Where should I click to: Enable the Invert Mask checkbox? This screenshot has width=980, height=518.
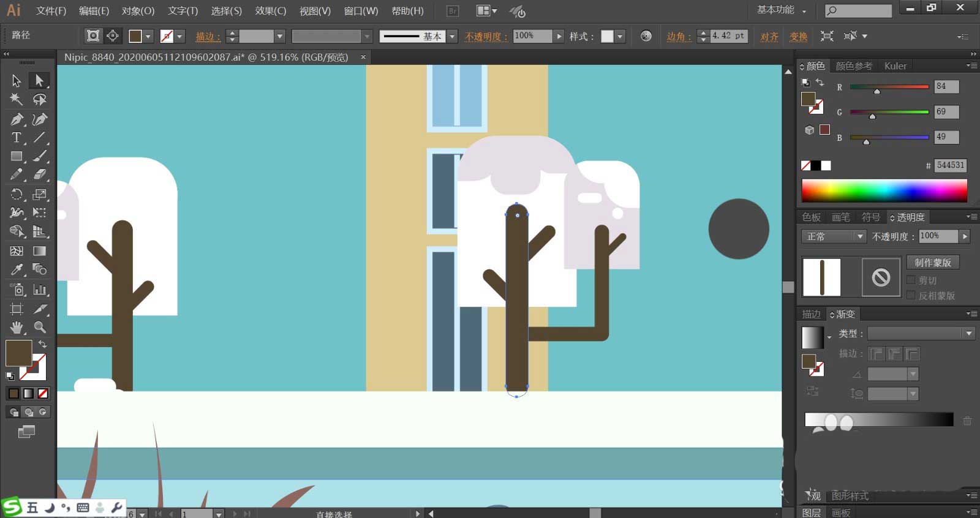click(911, 296)
